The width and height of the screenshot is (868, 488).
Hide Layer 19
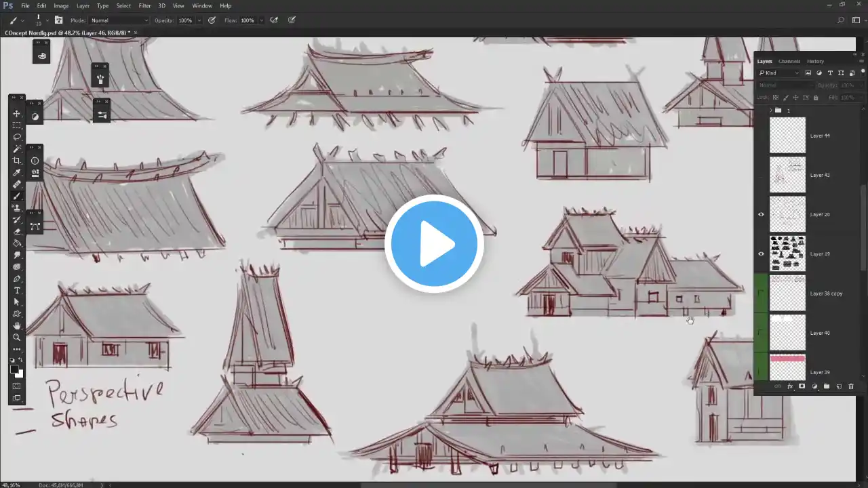(x=761, y=253)
